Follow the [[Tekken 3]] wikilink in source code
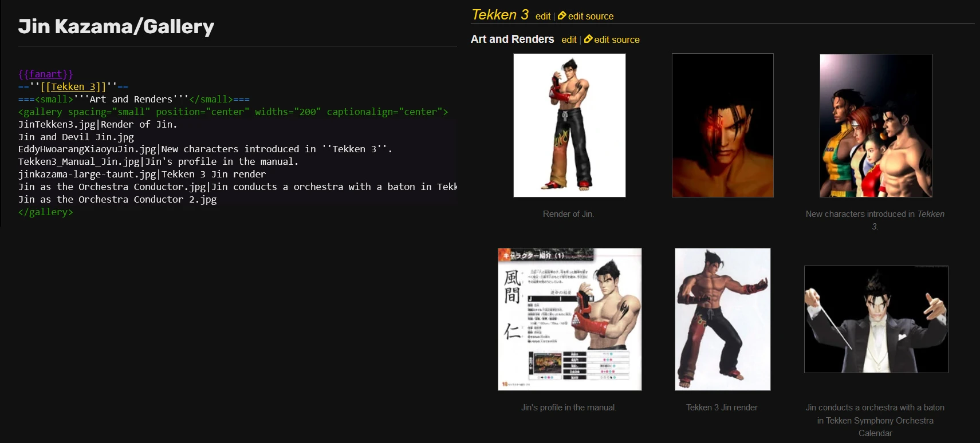This screenshot has height=443, width=980. click(73, 87)
